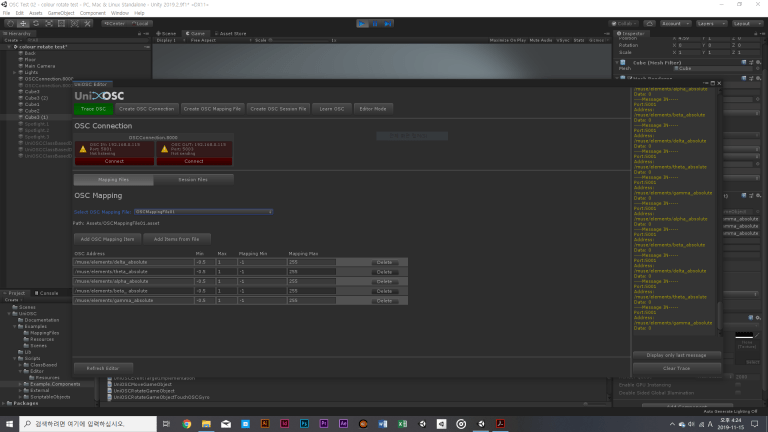This screenshot has width=768, height=432.
Task: Open Chrome from the Windows taskbar
Action: [187, 424]
